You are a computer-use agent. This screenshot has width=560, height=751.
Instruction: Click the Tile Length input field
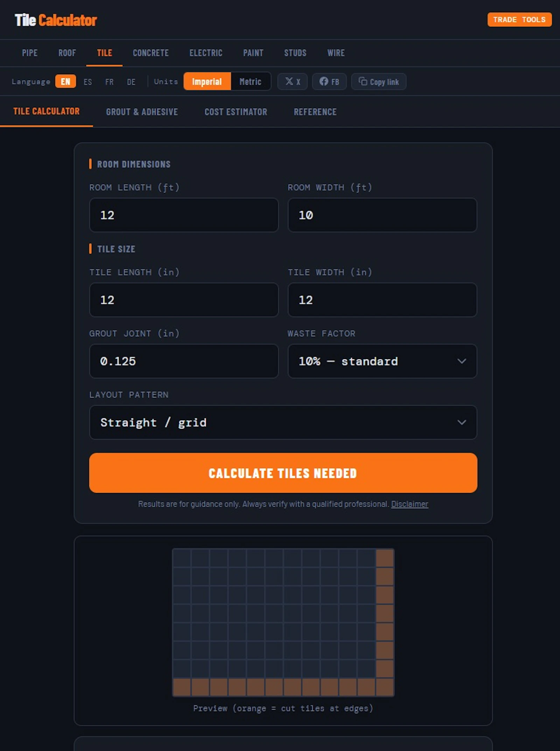tap(184, 300)
